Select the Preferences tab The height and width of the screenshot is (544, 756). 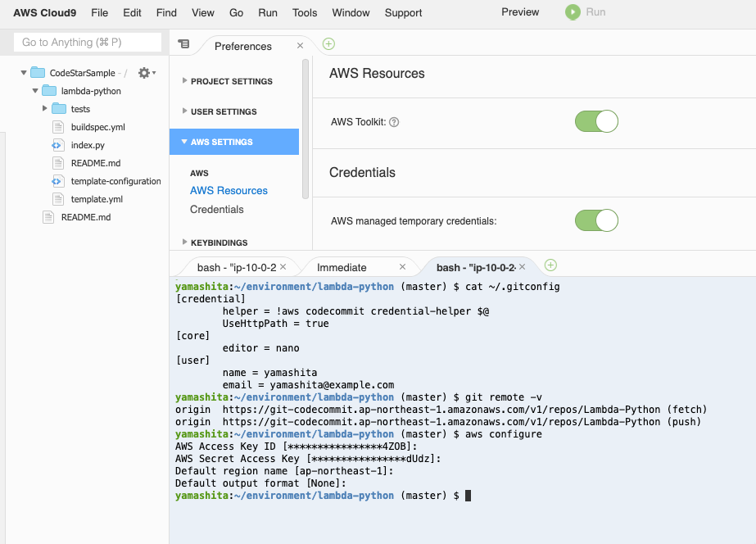243,47
